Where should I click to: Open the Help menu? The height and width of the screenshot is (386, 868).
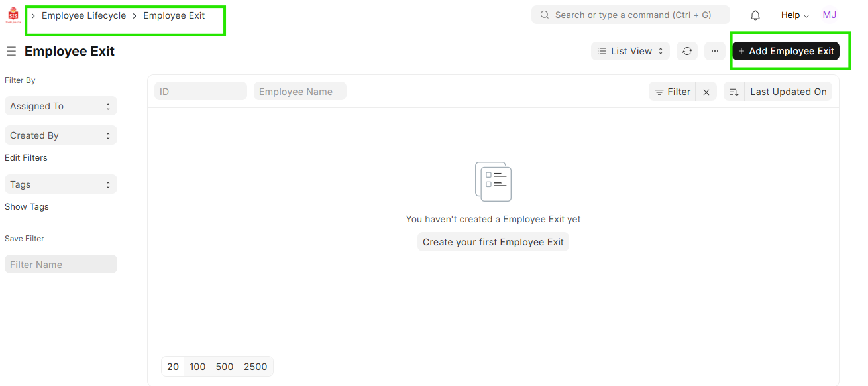tap(794, 15)
